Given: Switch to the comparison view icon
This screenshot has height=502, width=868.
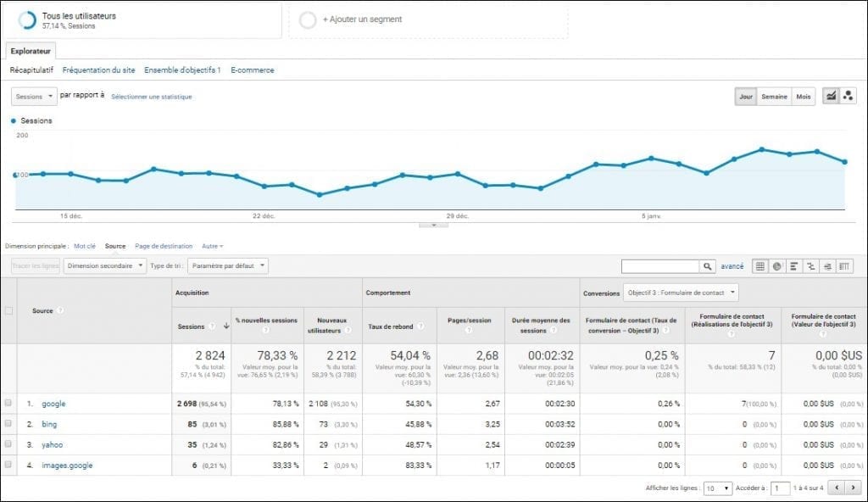Looking at the screenshot, I should pyautogui.click(x=810, y=266).
